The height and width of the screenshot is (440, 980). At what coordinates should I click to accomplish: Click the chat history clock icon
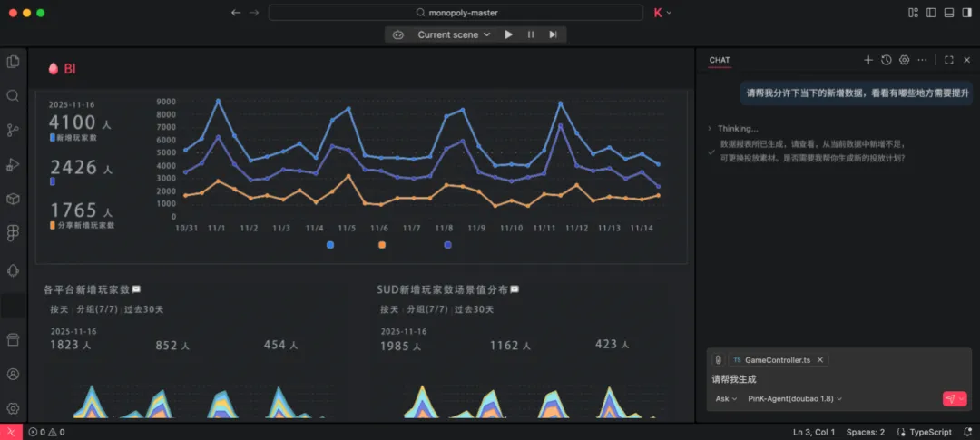[x=887, y=60]
